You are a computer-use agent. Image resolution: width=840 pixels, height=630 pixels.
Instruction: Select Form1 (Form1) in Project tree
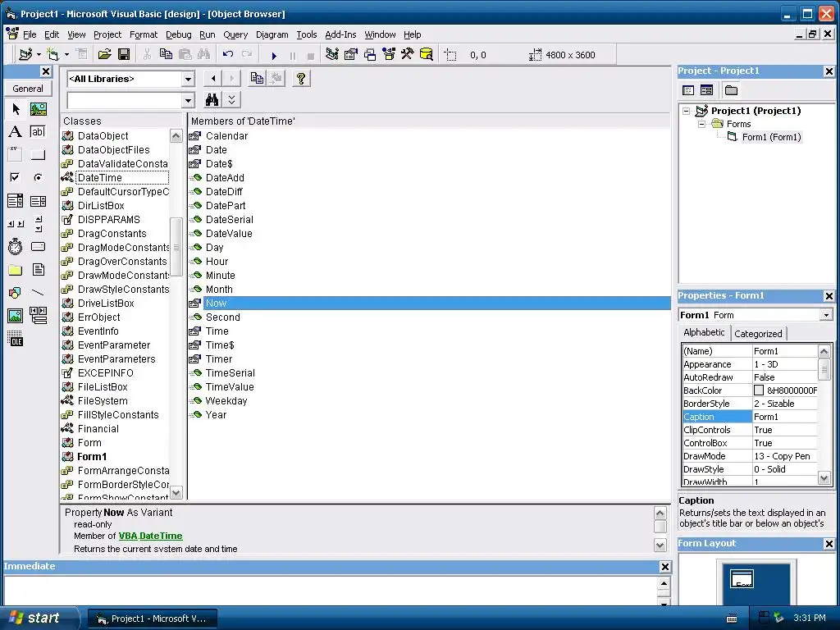point(771,137)
